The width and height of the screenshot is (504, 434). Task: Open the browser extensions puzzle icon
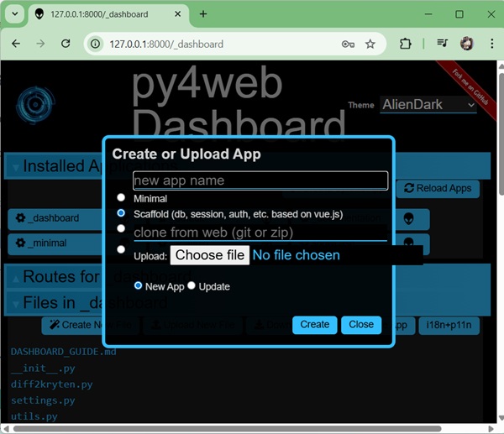406,44
